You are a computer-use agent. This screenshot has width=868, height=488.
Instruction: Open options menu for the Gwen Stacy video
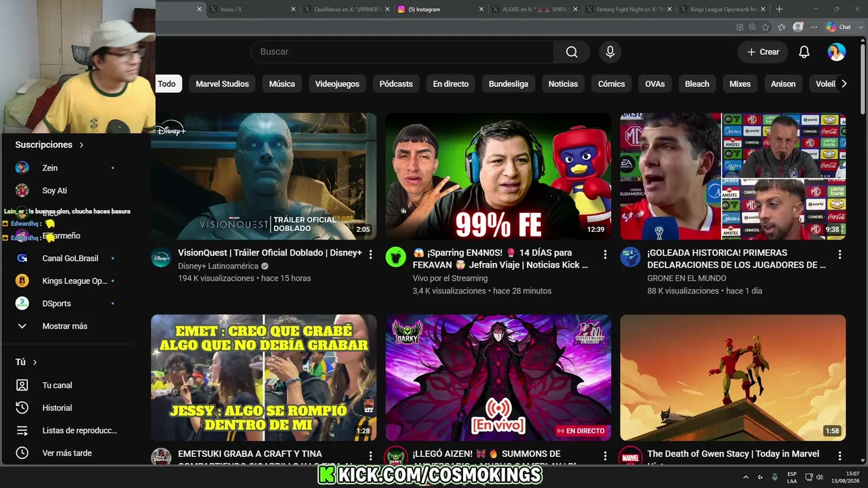click(840, 456)
